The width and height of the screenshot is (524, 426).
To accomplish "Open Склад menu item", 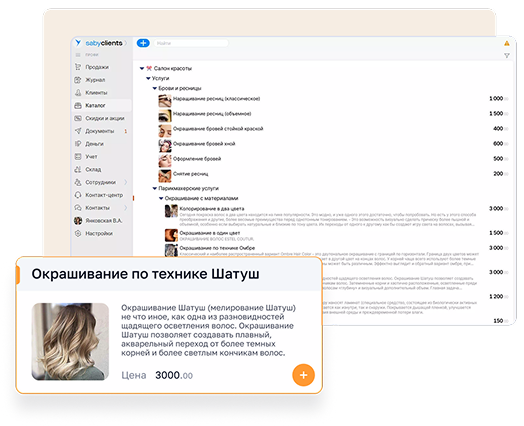I will 93,169.
